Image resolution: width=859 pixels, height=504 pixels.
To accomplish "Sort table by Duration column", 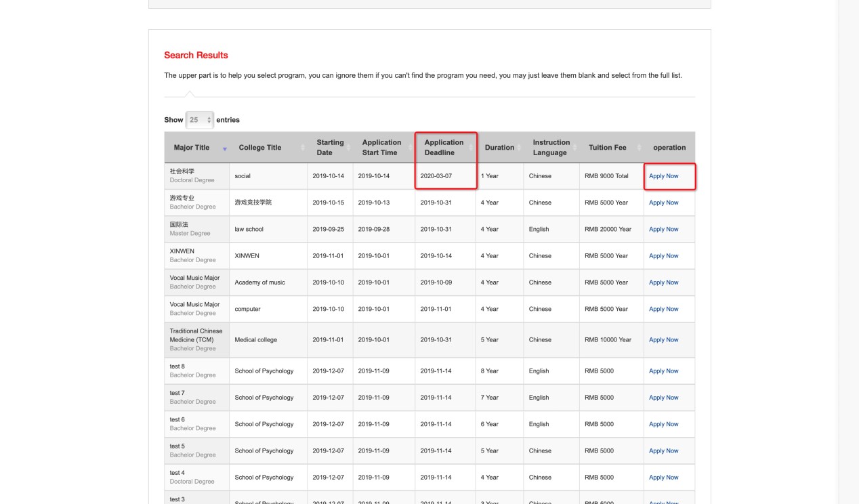I will coord(499,148).
